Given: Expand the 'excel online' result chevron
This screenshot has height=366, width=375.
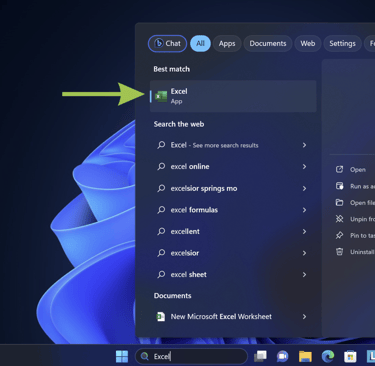Looking at the screenshot, I should 304,167.
